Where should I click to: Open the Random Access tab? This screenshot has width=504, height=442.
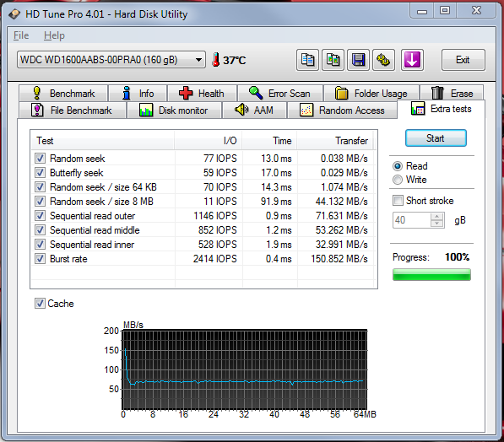(x=342, y=110)
